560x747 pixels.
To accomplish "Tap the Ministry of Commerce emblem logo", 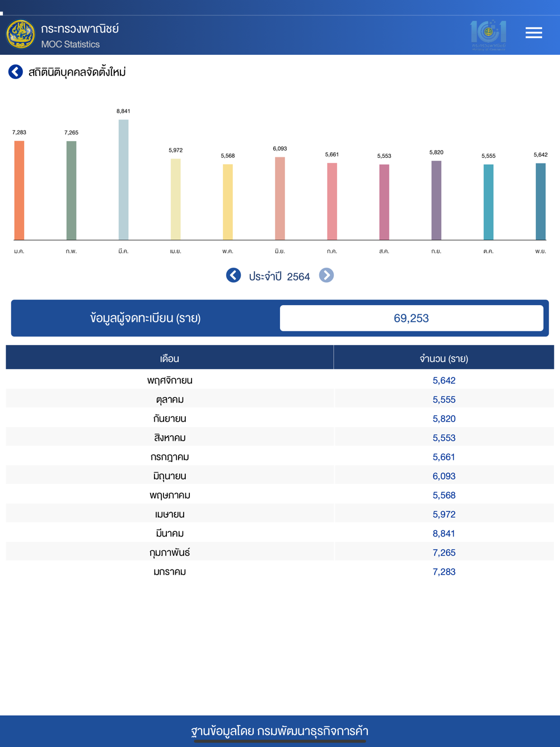I will [21, 34].
